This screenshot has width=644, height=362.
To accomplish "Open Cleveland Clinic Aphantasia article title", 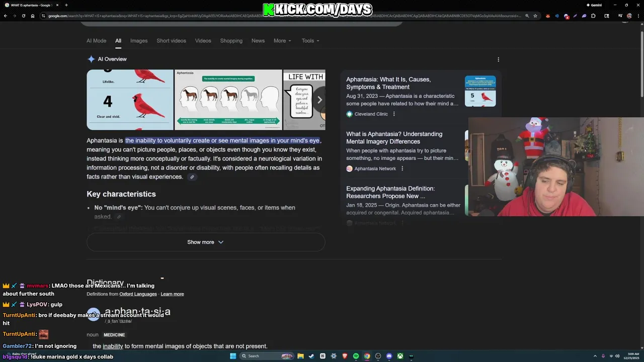I will pyautogui.click(x=388, y=83).
